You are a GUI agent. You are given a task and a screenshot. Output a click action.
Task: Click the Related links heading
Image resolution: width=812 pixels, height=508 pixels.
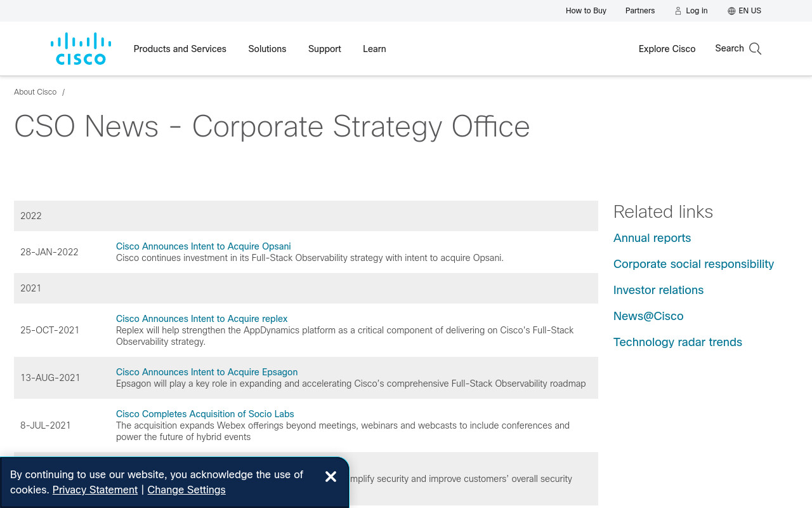click(x=664, y=211)
